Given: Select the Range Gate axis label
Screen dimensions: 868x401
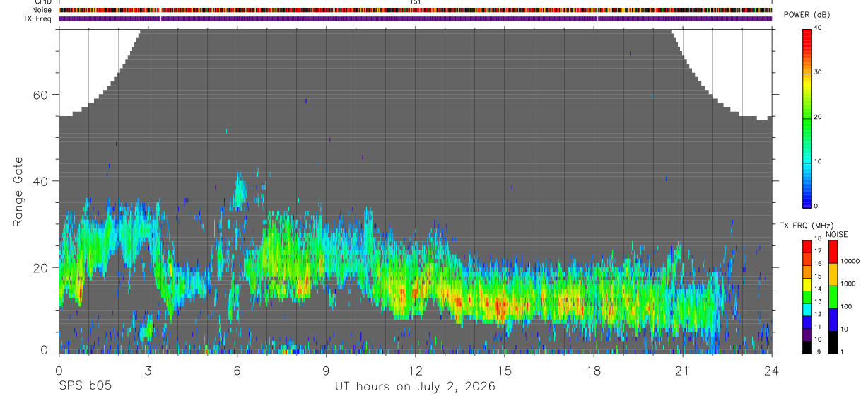Looking at the screenshot, I should [18, 192].
